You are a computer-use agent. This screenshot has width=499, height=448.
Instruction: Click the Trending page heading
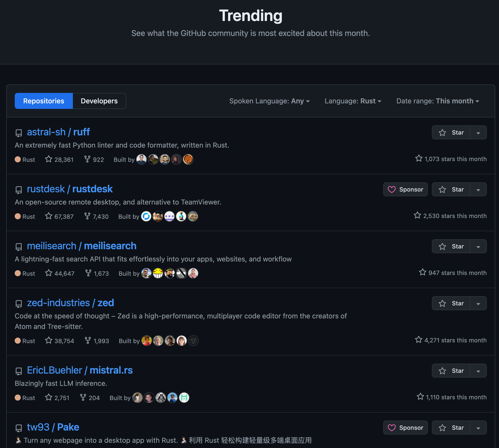(x=251, y=16)
